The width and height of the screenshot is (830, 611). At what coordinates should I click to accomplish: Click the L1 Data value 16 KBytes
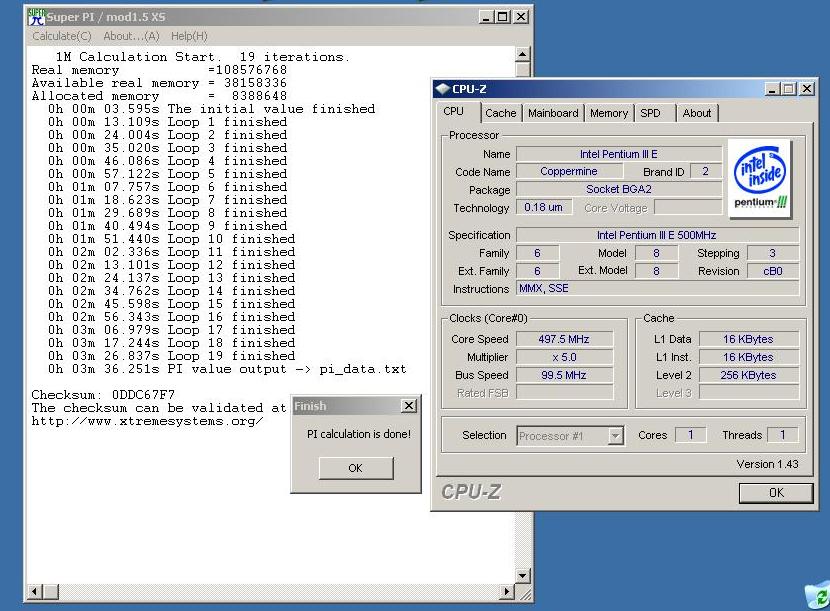(x=748, y=339)
